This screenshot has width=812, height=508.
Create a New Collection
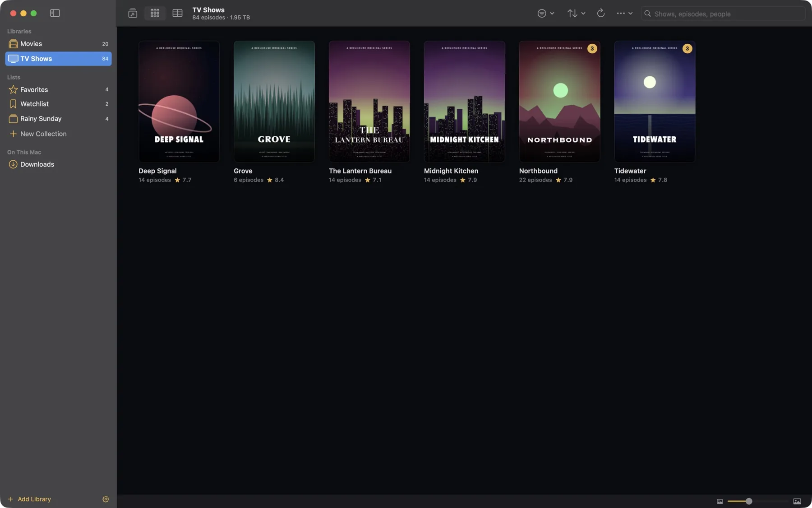coord(38,134)
